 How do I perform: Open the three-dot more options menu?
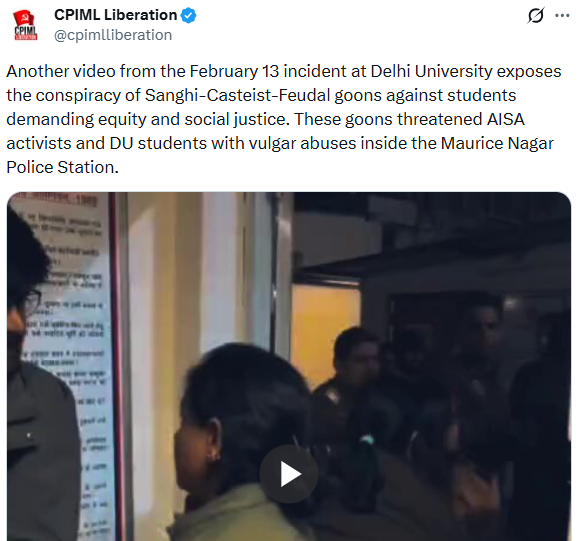[562, 16]
